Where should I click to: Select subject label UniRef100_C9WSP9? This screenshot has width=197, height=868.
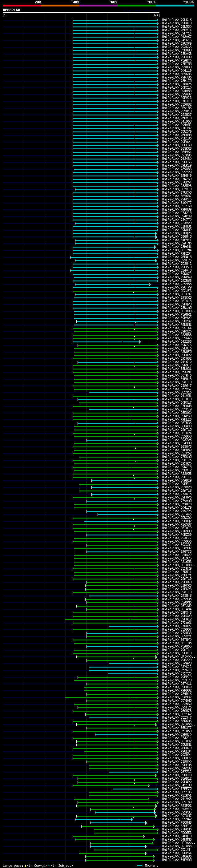(177, 43)
